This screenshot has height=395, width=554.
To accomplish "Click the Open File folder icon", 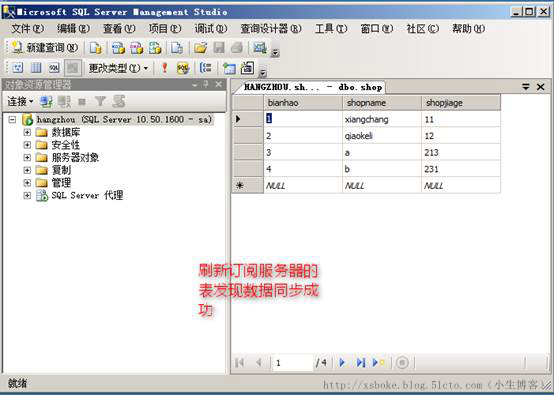I will 200,48.
